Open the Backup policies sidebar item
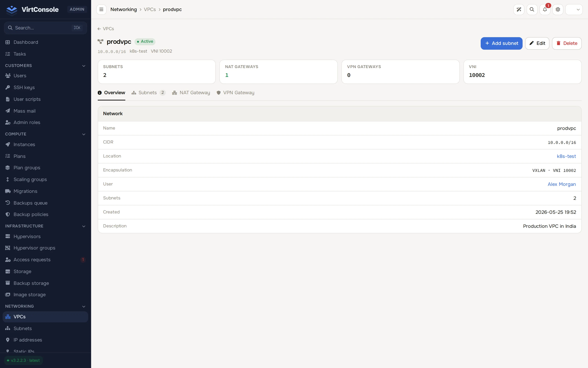Viewport: 588px width, 368px height. (x=45, y=214)
